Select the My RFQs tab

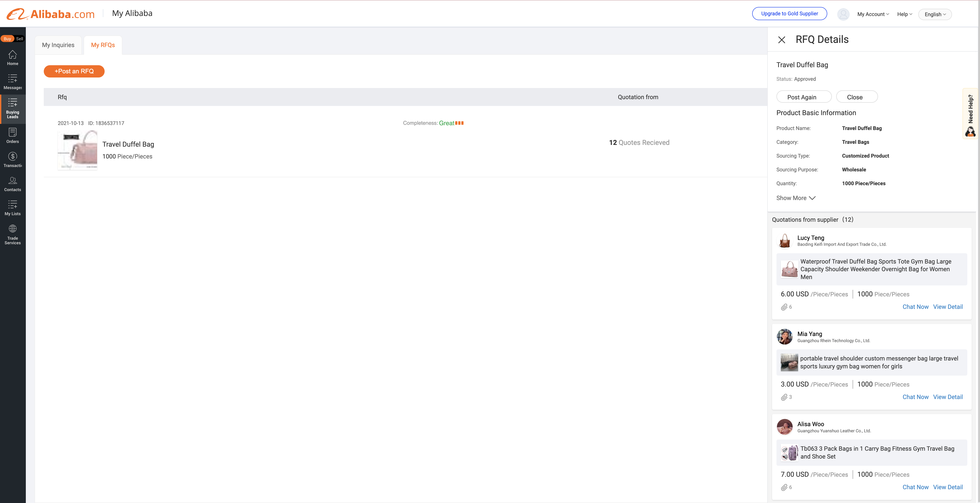(103, 45)
